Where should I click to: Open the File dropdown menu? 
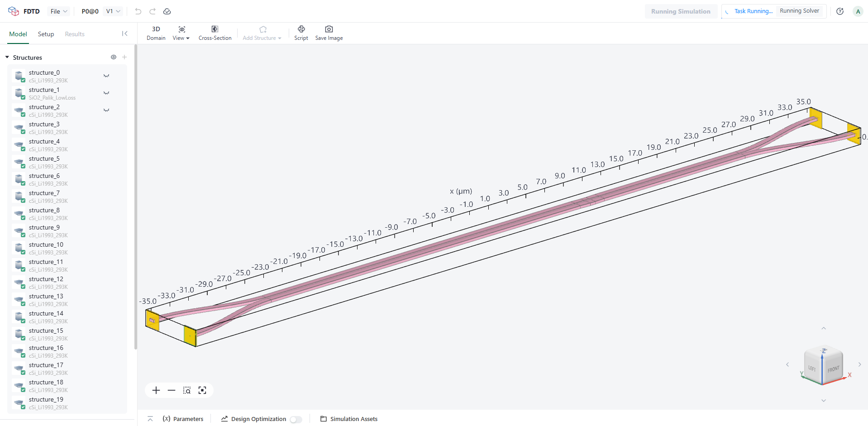[59, 11]
